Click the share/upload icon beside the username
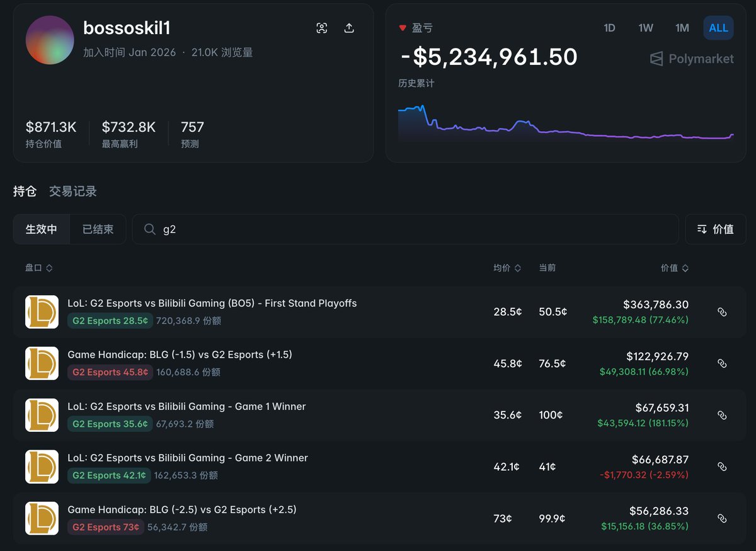The image size is (756, 551). pyautogui.click(x=349, y=28)
